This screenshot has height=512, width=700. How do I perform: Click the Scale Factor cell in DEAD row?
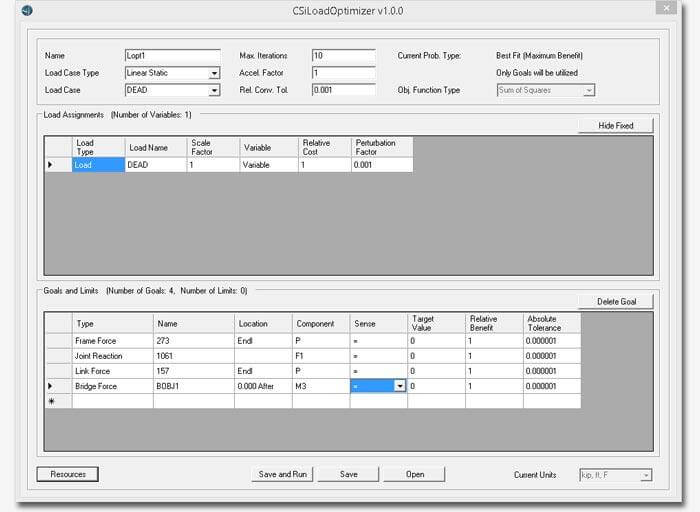(213, 165)
